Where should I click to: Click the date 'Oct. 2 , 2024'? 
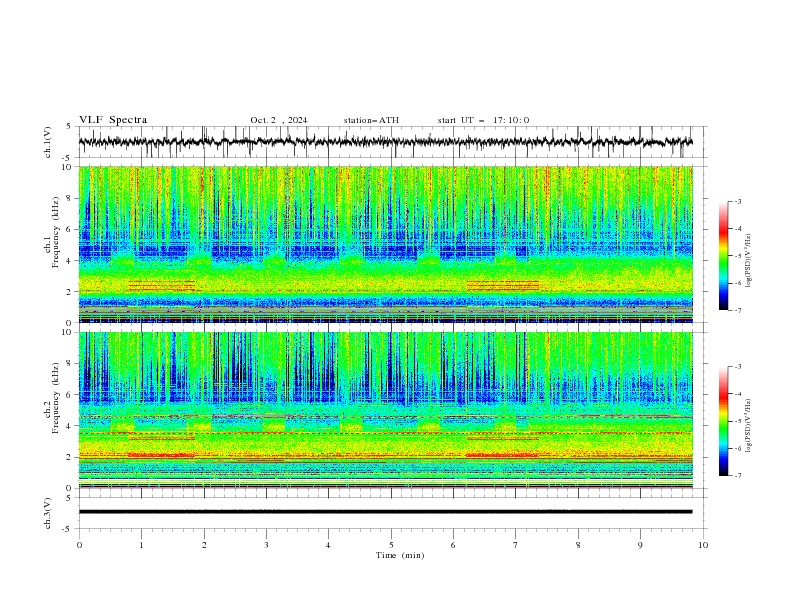(278, 120)
